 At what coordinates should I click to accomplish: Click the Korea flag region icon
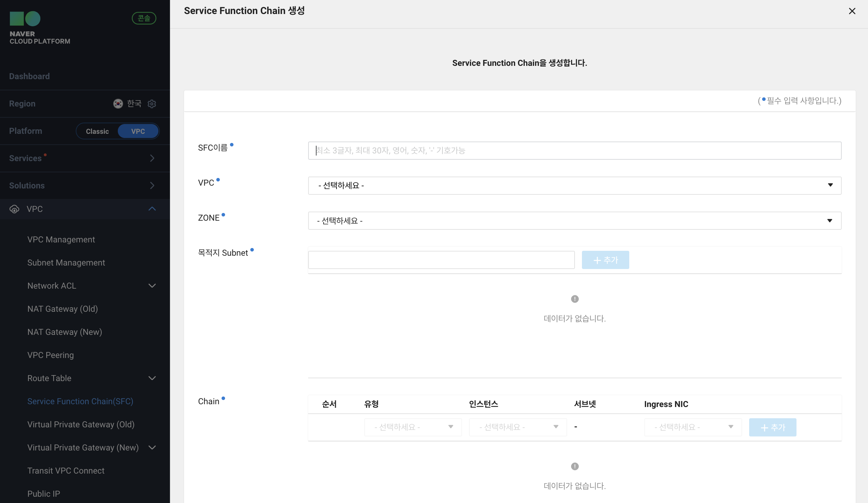pos(118,104)
